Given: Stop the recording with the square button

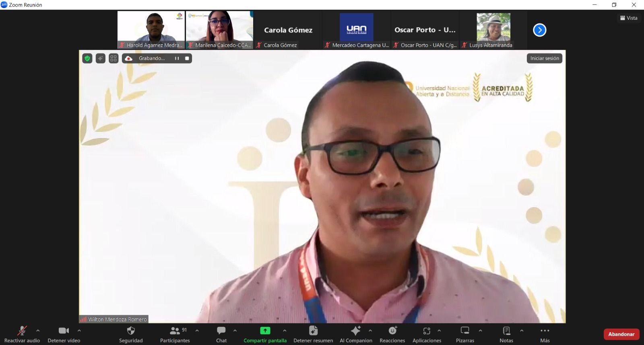Looking at the screenshot, I should tap(187, 58).
